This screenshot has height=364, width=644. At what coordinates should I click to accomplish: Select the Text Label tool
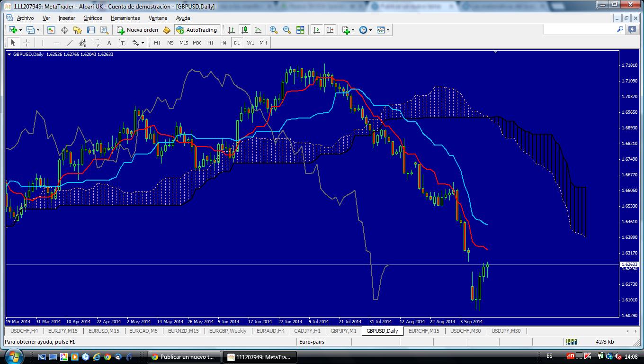[122, 43]
